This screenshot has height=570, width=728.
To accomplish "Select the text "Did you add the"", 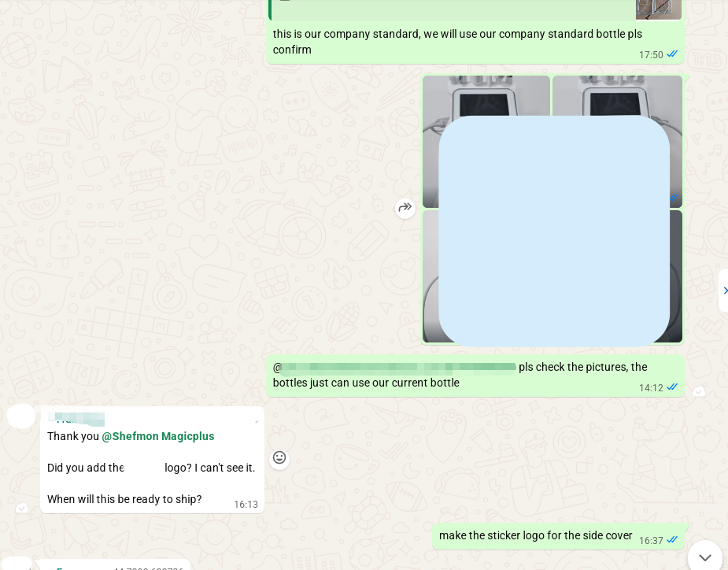I will pyautogui.click(x=86, y=468).
